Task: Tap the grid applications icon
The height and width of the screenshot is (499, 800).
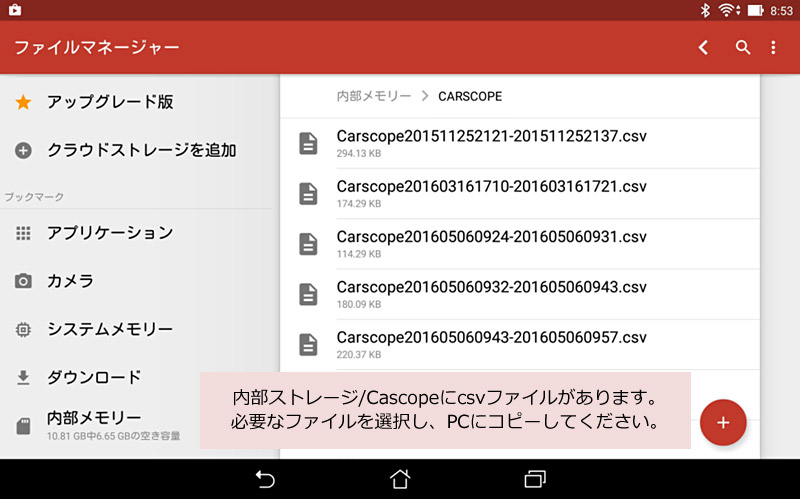Action: click(23, 233)
